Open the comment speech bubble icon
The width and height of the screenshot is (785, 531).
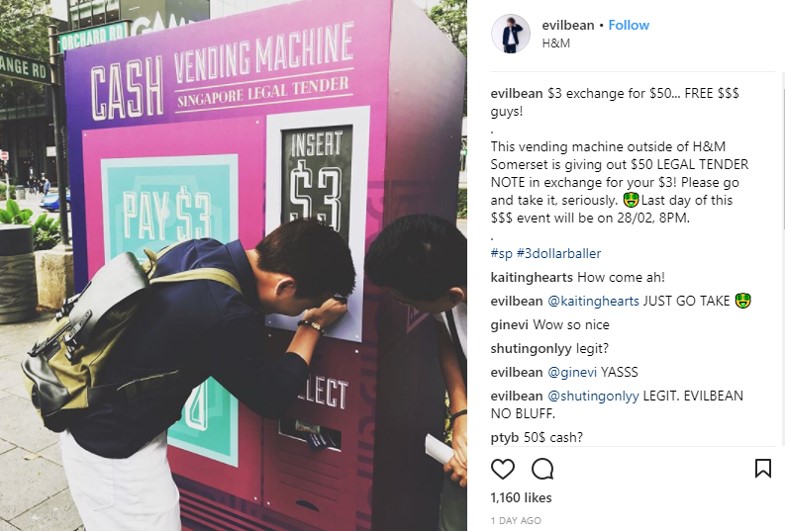[542, 469]
